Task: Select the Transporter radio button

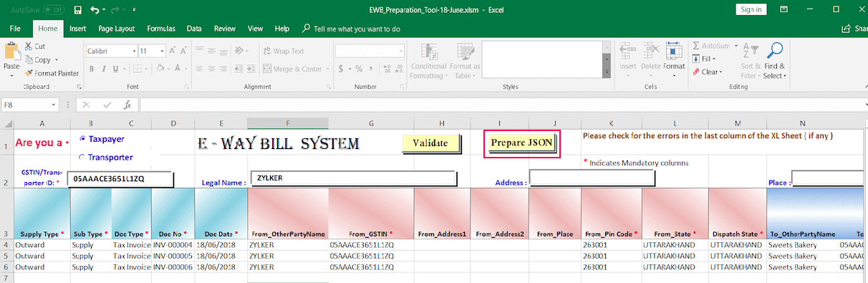Action: 82,157
